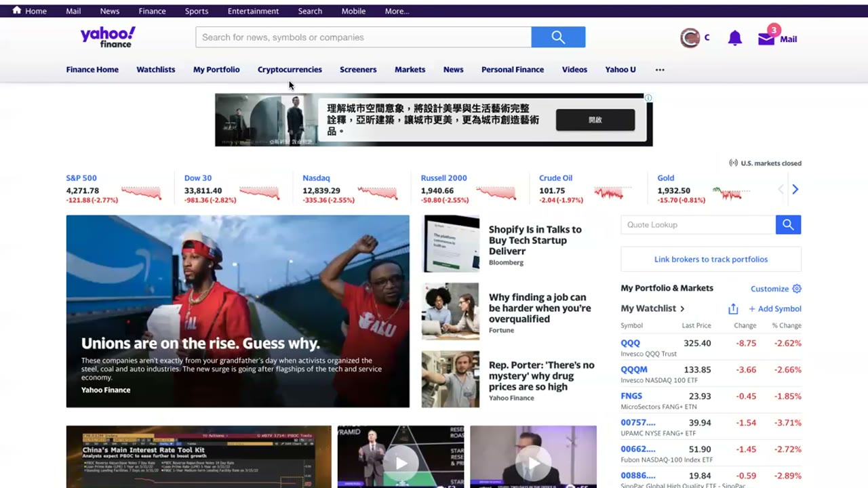The image size is (868, 488).
Task: Click the Home house icon in top bar
Action: 17,10
